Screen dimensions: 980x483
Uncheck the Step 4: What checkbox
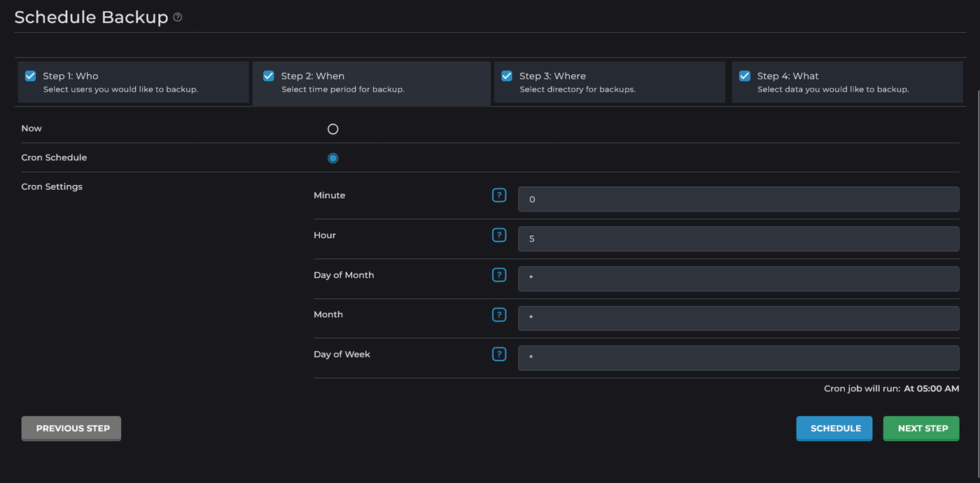(744, 76)
